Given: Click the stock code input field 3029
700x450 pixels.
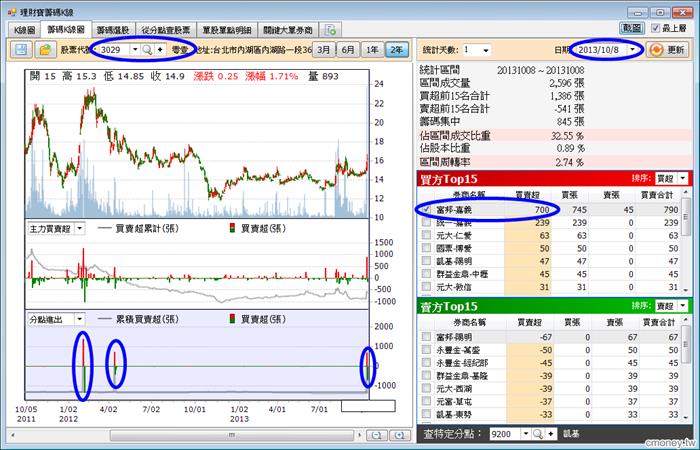Looking at the screenshot, I should pyautogui.click(x=114, y=50).
